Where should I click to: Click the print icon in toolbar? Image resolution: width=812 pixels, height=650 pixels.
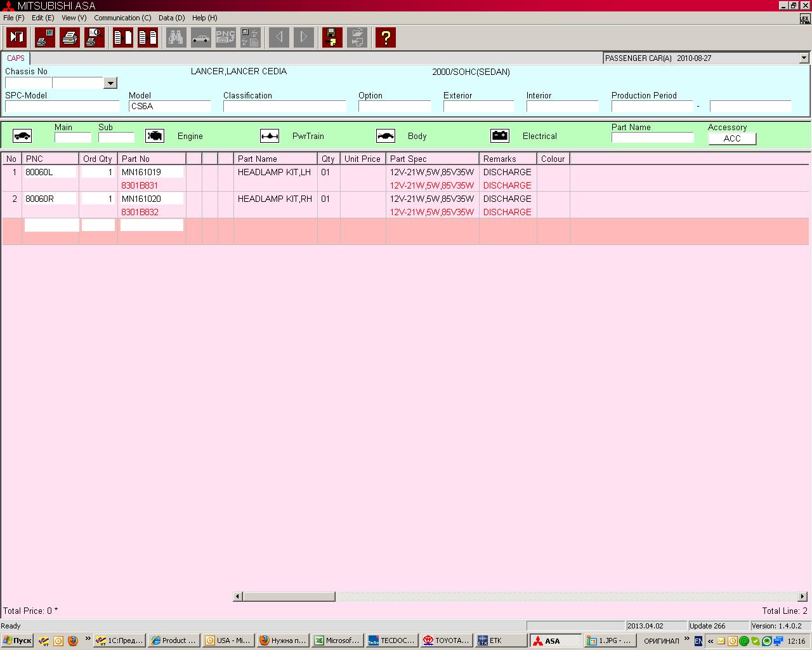click(70, 37)
